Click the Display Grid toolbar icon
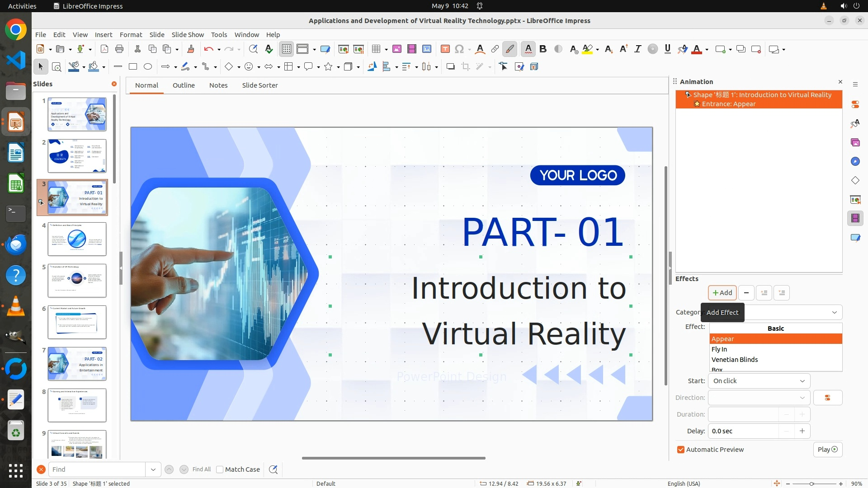 click(x=287, y=49)
